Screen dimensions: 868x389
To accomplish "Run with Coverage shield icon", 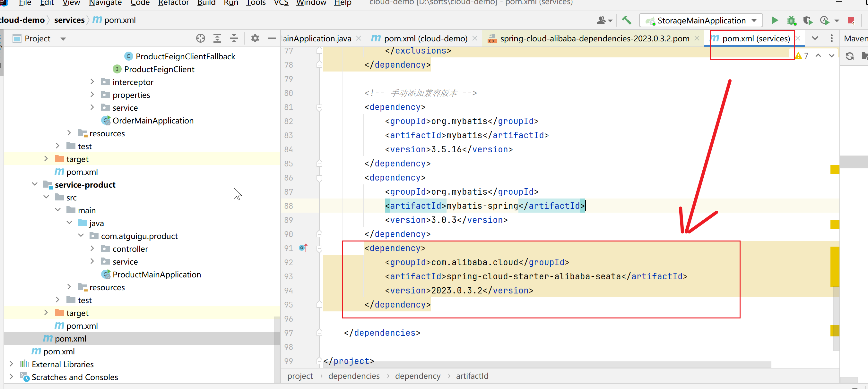I will click(x=808, y=21).
